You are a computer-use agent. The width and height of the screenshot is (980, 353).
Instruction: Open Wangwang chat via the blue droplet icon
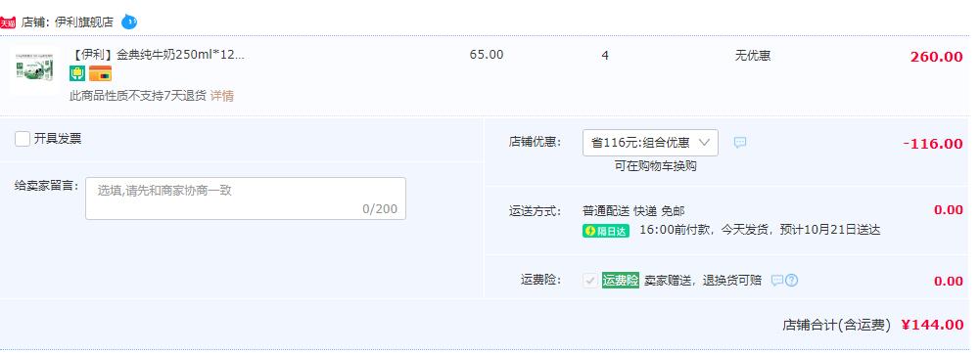pyautogui.click(x=129, y=22)
